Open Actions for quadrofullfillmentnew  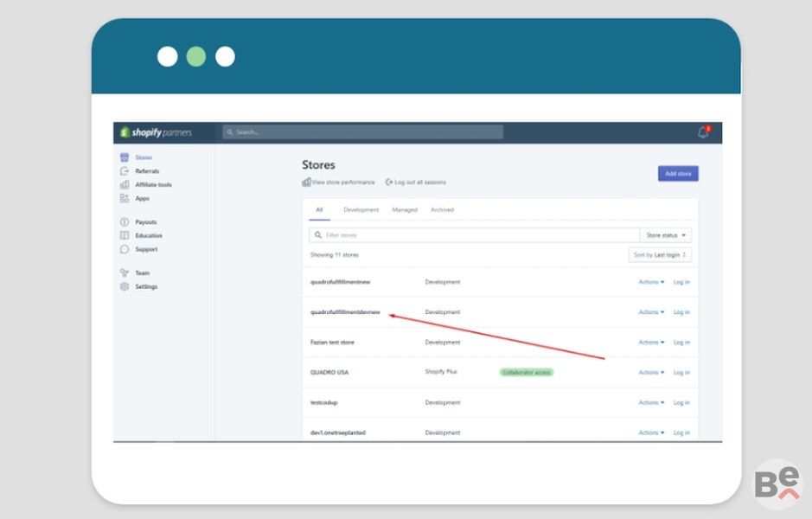click(651, 282)
